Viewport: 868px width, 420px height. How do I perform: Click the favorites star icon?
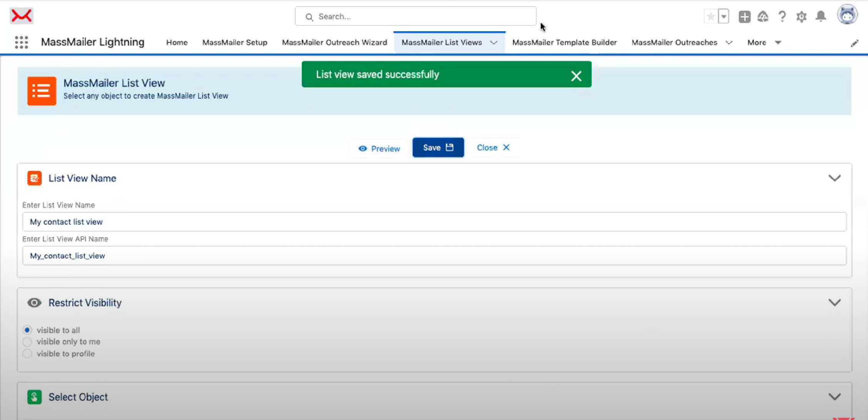pos(711,17)
